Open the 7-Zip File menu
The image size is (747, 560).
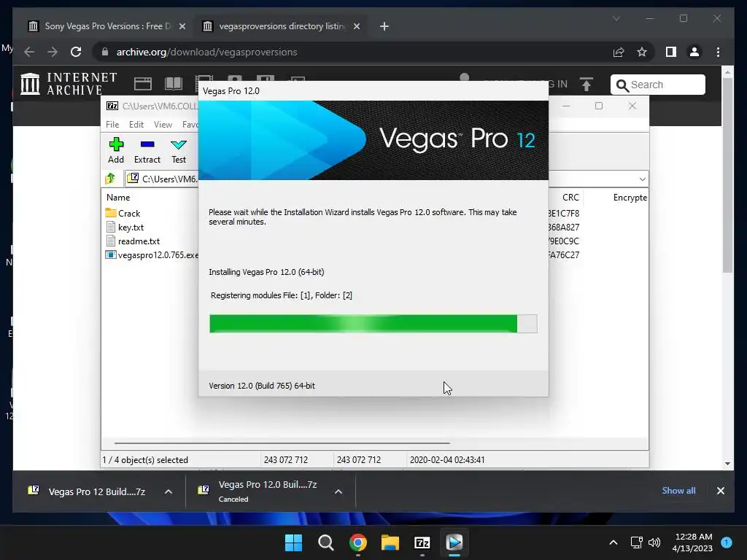(112, 124)
